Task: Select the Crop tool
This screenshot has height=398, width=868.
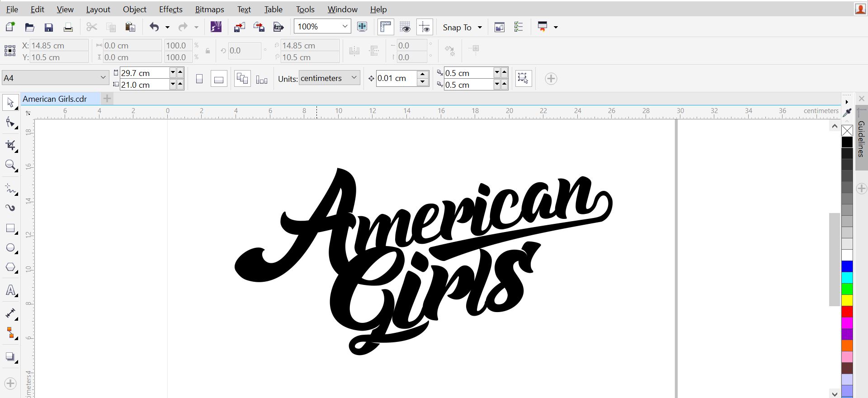Action: pos(10,145)
